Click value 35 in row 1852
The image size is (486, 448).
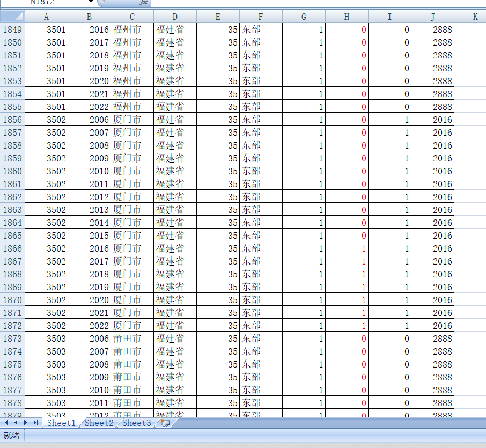(218, 68)
